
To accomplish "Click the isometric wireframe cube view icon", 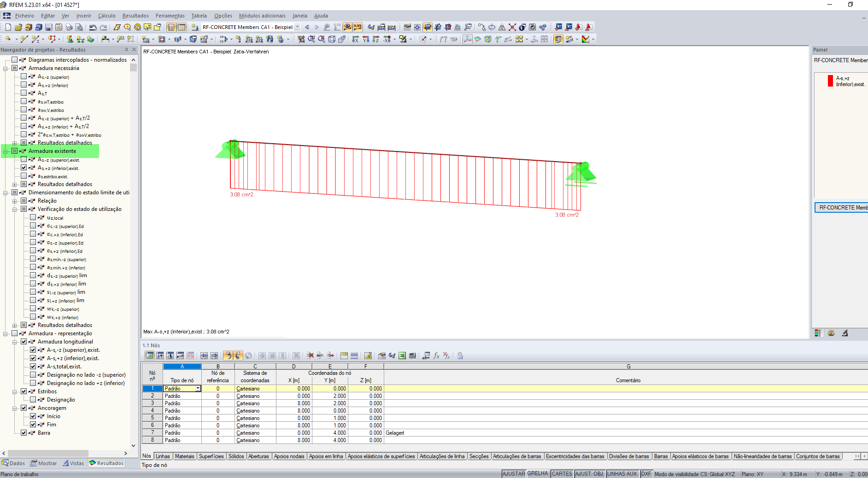I will tap(332, 39).
